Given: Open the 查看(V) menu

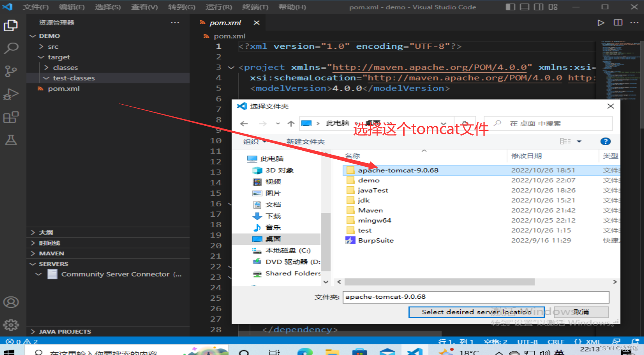Looking at the screenshot, I should click(144, 7).
